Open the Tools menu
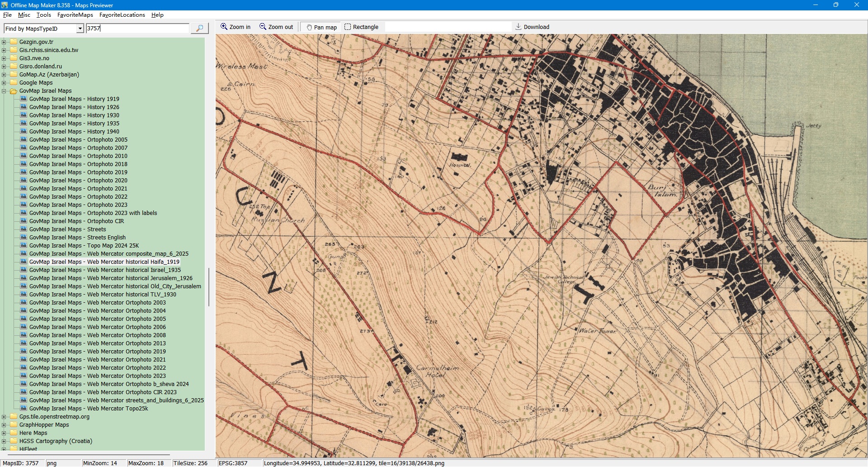The height and width of the screenshot is (467, 868). [x=43, y=15]
